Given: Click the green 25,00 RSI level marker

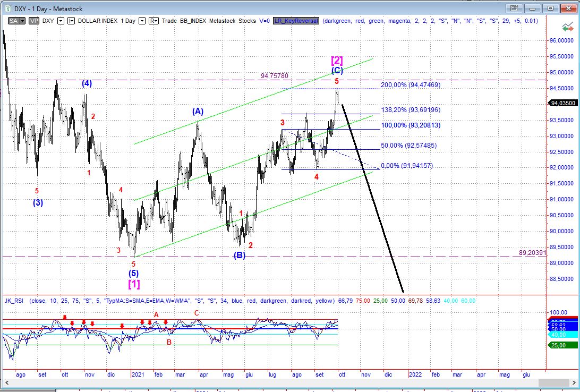Looking at the screenshot, I should (x=563, y=345).
